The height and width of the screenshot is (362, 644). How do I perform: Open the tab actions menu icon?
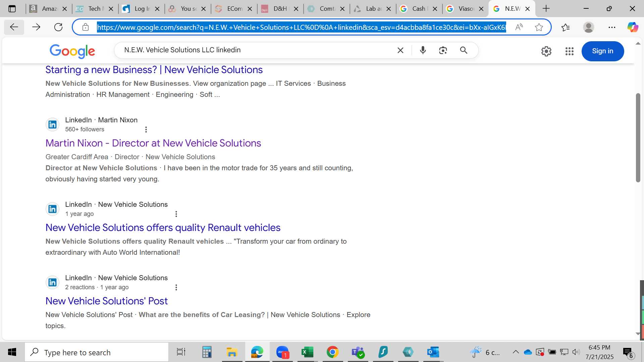(x=12, y=9)
